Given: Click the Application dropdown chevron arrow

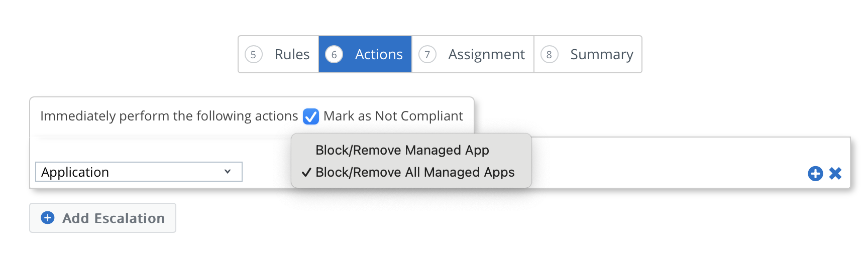Looking at the screenshot, I should point(228,172).
